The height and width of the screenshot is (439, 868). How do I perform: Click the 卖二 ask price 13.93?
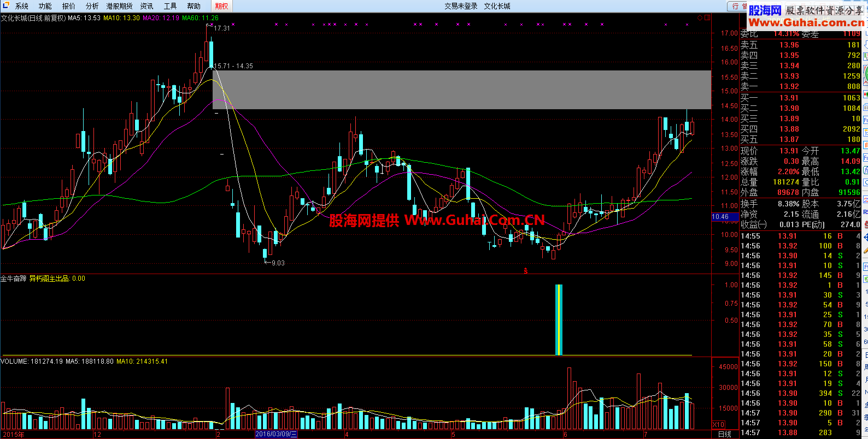789,76
